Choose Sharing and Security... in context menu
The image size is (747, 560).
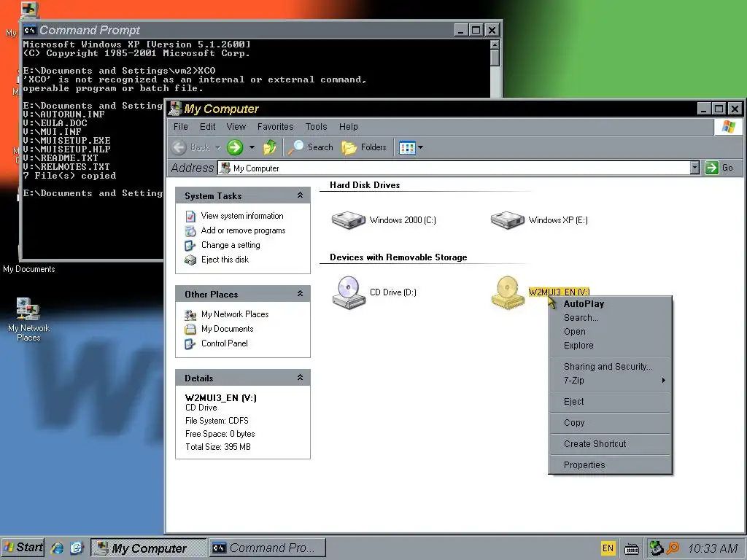pos(610,366)
